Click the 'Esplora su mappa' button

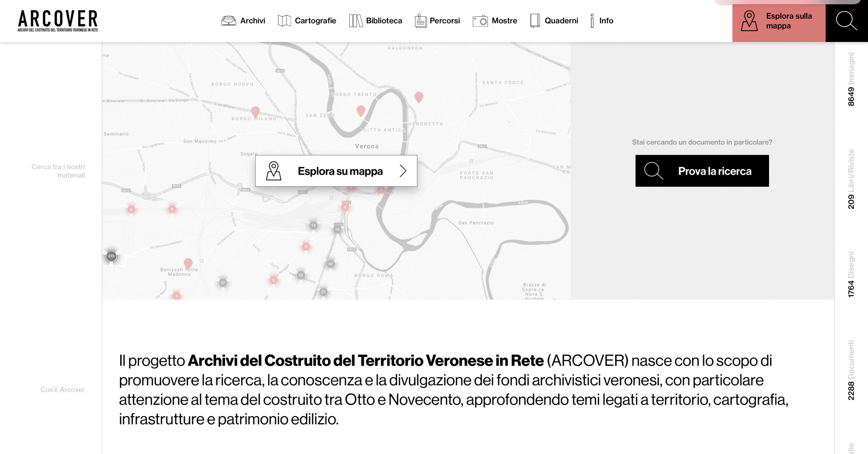click(336, 171)
